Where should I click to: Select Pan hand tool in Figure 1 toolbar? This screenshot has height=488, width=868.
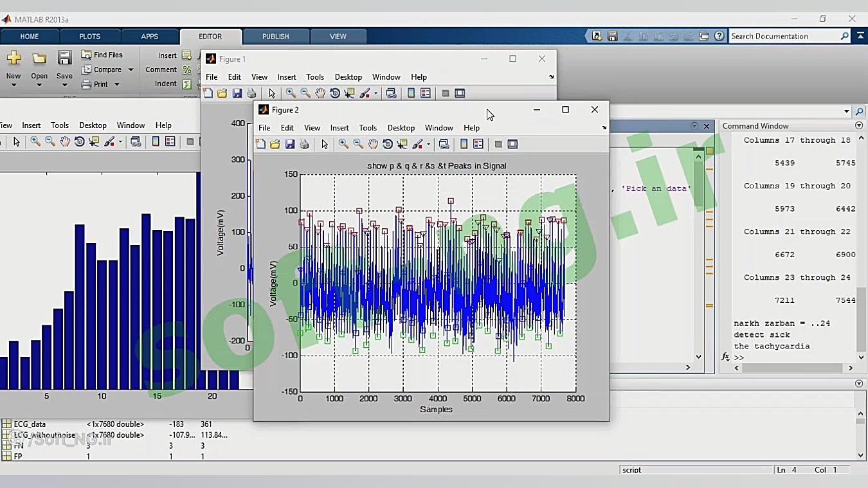pyautogui.click(x=320, y=93)
